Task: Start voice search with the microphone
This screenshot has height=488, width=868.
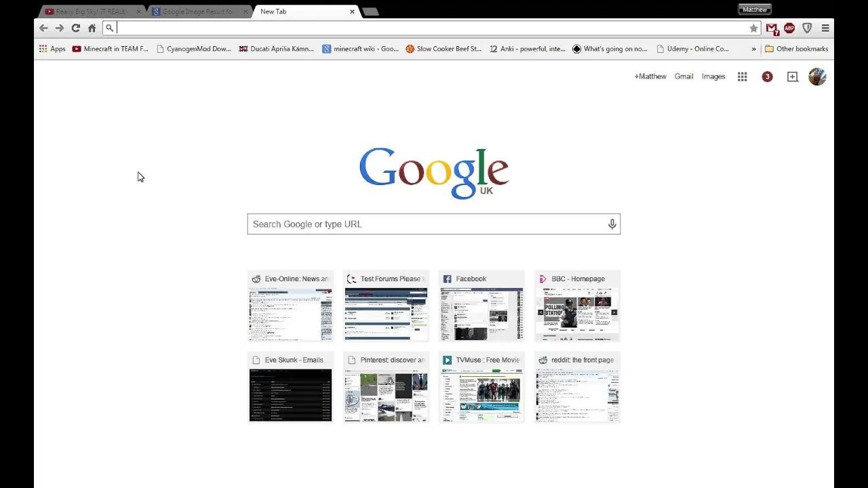Action: tap(612, 224)
